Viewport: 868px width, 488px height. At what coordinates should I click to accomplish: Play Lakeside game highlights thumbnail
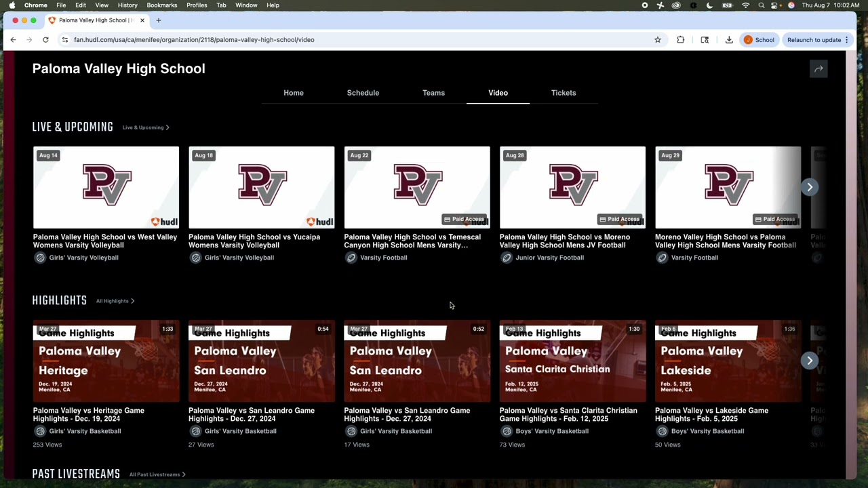(x=728, y=361)
